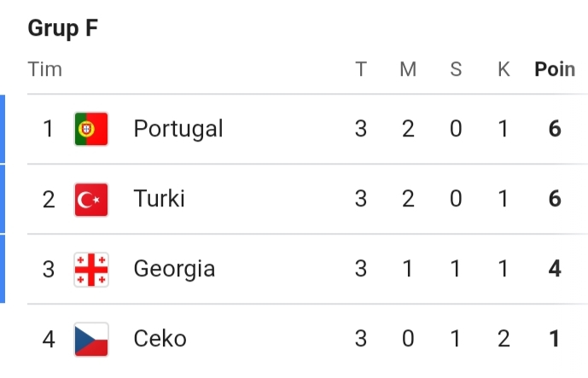
Task: Select the Ceko team name
Action: [160, 339]
